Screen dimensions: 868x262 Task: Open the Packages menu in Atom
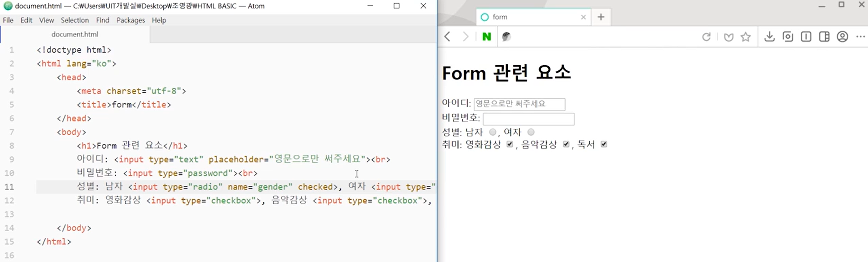tap(130, 20)
